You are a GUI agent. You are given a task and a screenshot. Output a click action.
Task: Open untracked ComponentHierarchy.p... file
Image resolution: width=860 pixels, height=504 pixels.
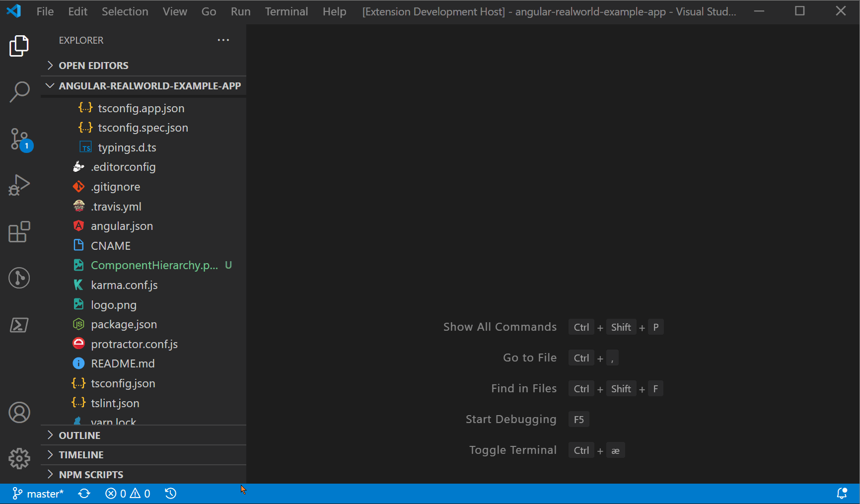tap(143, 265)
